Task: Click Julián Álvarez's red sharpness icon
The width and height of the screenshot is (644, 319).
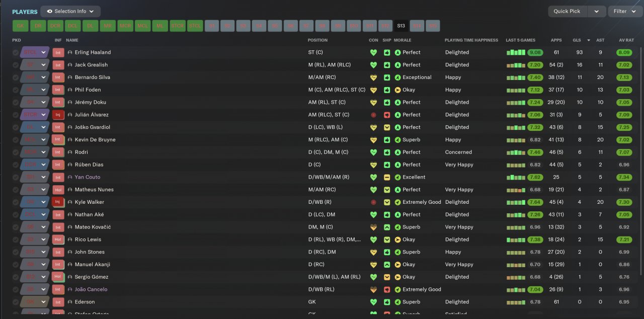Action: 386,115
